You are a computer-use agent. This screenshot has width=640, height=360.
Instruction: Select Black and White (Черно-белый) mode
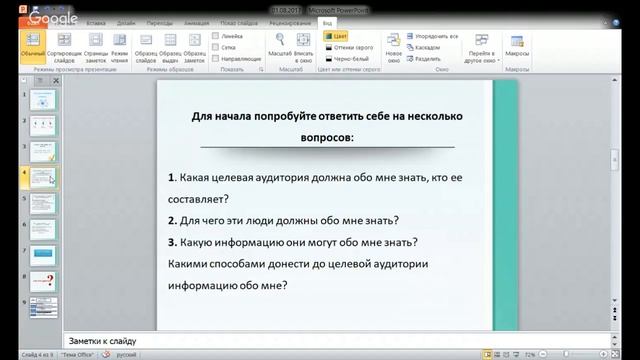347,59
